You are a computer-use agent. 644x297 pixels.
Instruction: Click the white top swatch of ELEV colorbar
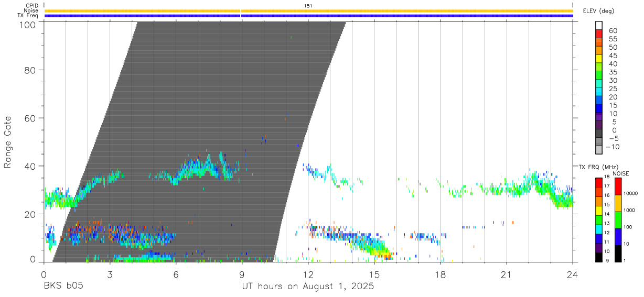pyautogui.click(x=599, y=26)
